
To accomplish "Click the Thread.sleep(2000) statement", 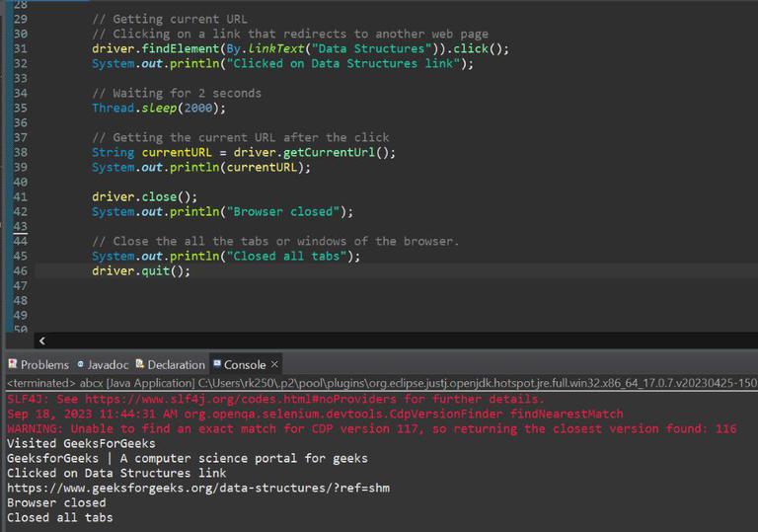I will click(159, 108).
